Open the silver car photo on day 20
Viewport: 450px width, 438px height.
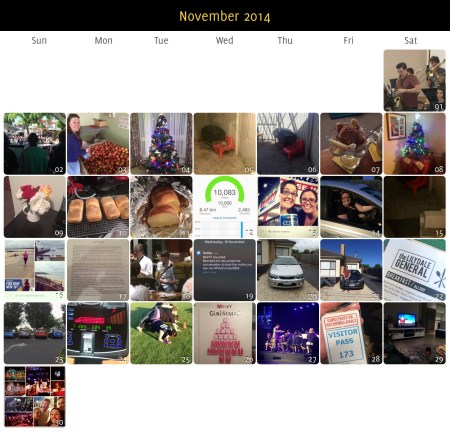click(288, 270)
